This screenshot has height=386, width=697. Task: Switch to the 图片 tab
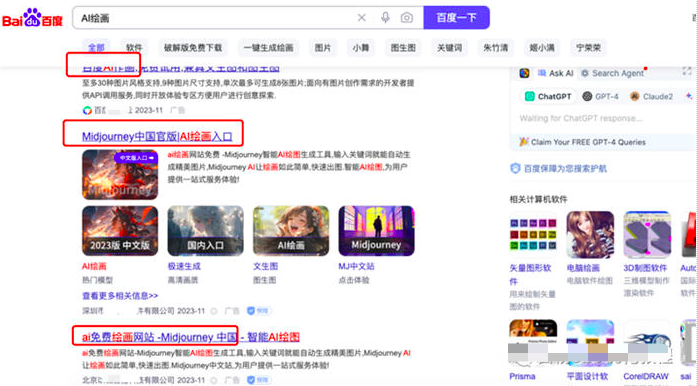pos(323,48)
